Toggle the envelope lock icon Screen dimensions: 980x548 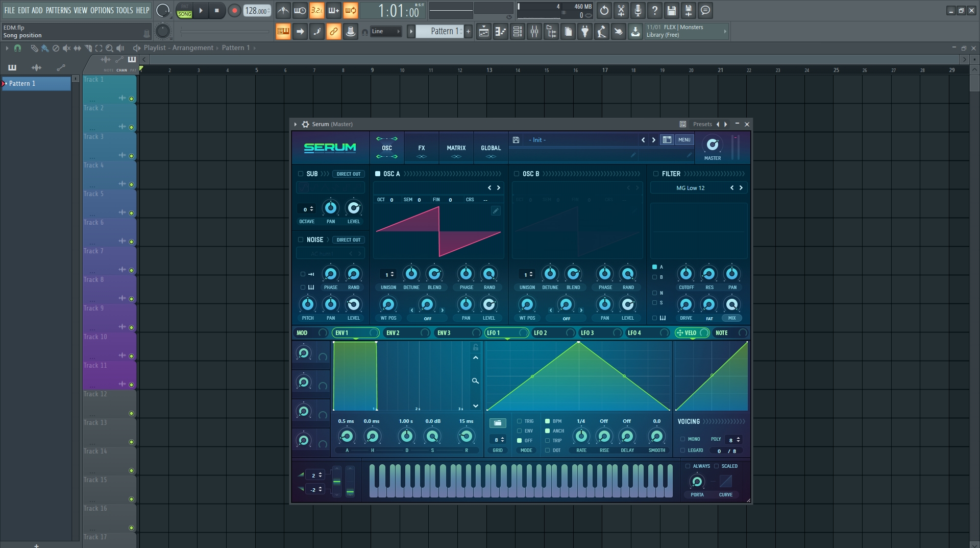[476, 347]
